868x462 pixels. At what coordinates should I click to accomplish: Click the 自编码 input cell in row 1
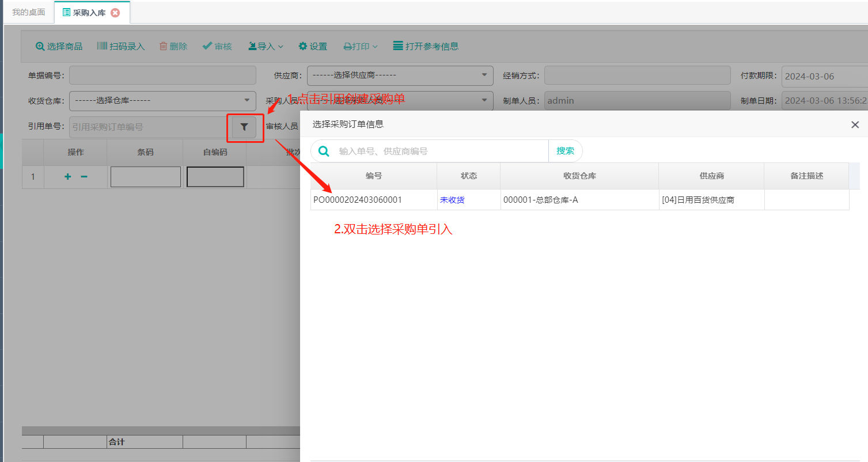pyautogui.click(x=215, y=177)
